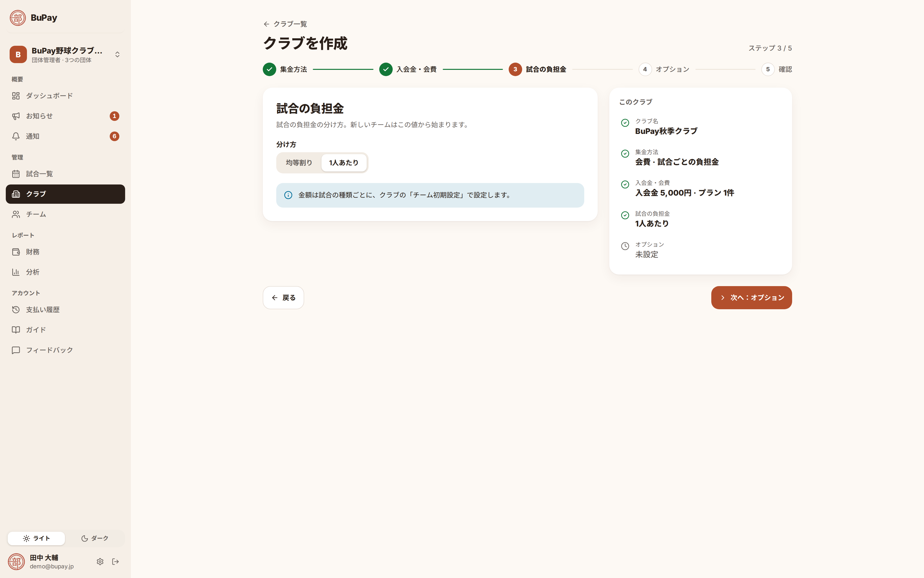
Task: Click the 通知 bell icon
Action: click(16, 136)
